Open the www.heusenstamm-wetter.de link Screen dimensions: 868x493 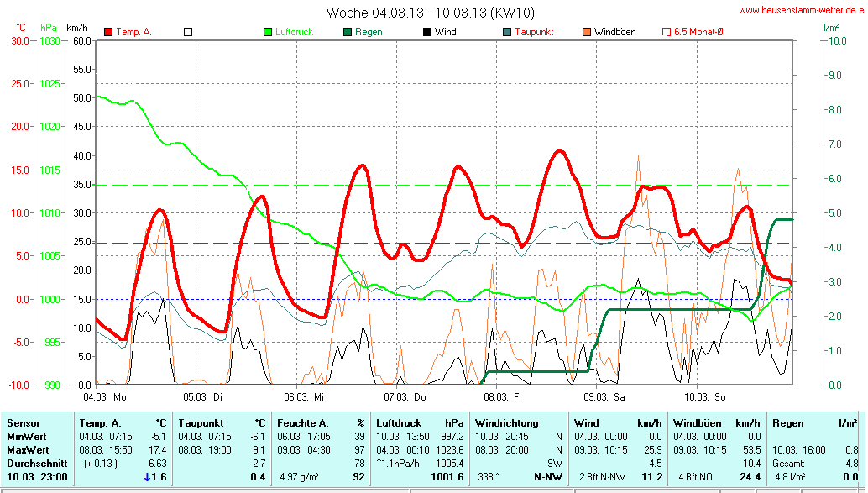pyautogui.click(x=801, y=10)
